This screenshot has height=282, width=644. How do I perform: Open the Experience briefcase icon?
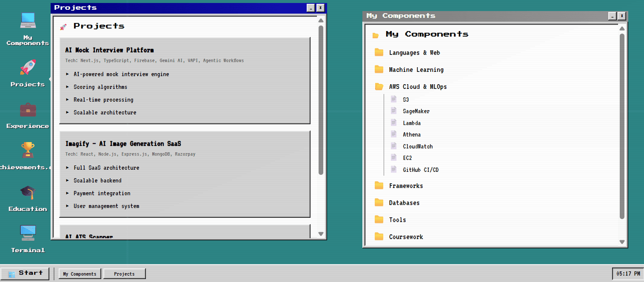coord(27,111)
